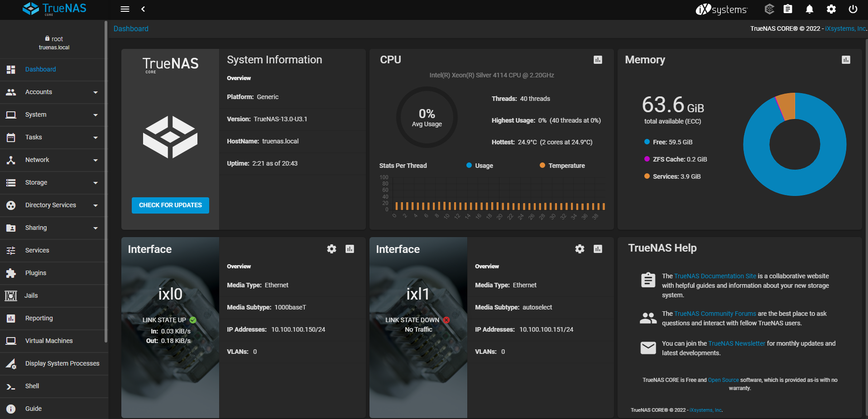Image resolution: width=868 pixels, height=419 pixels.
Task: Expand the Storage menu arrow
Action: click(96, 183)
